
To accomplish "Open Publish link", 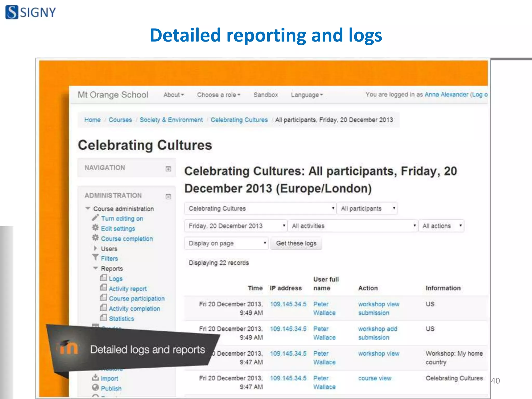I will pos(111,388).
